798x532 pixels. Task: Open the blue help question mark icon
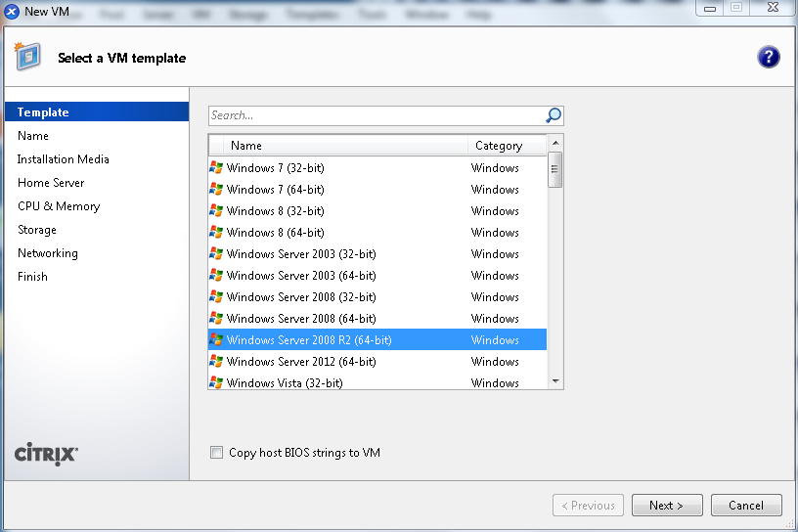point(768,57)
